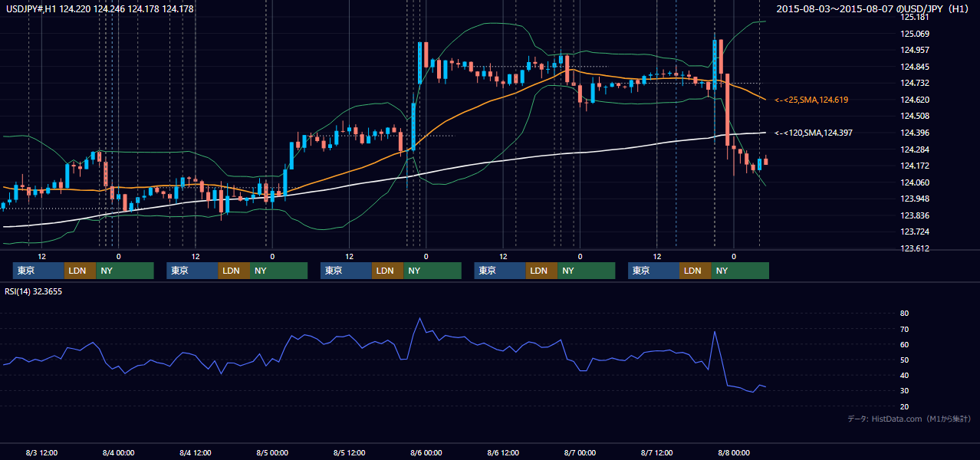The height and width of the screenshot is (460, 980).
Task: Pick the 124.284 price axis label
Action: pyautogui.click(x=915, y=149)
